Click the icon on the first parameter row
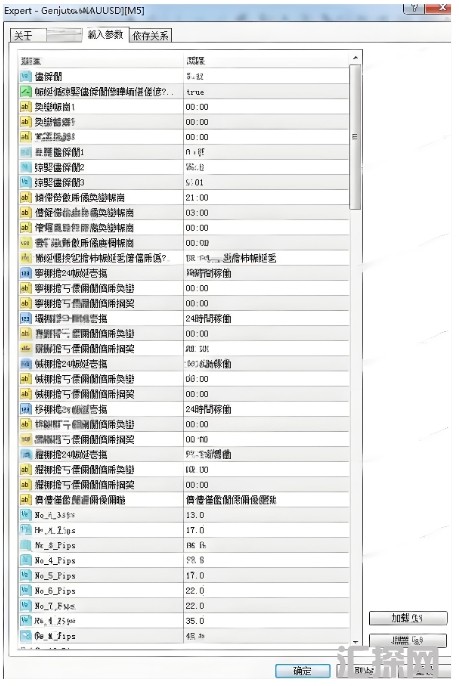This screenshot has width=459, height=686. pos(26,77)
